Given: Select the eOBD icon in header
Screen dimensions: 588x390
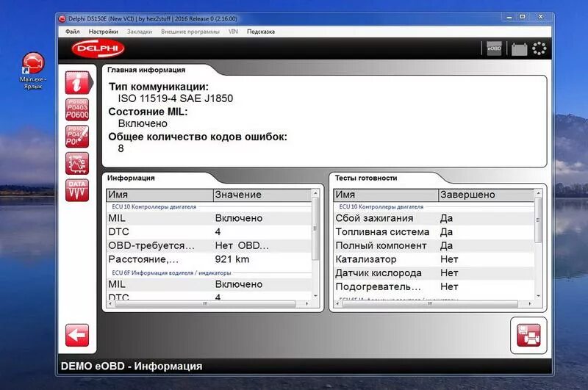Looking at the screenshot, I should (494, 48).
